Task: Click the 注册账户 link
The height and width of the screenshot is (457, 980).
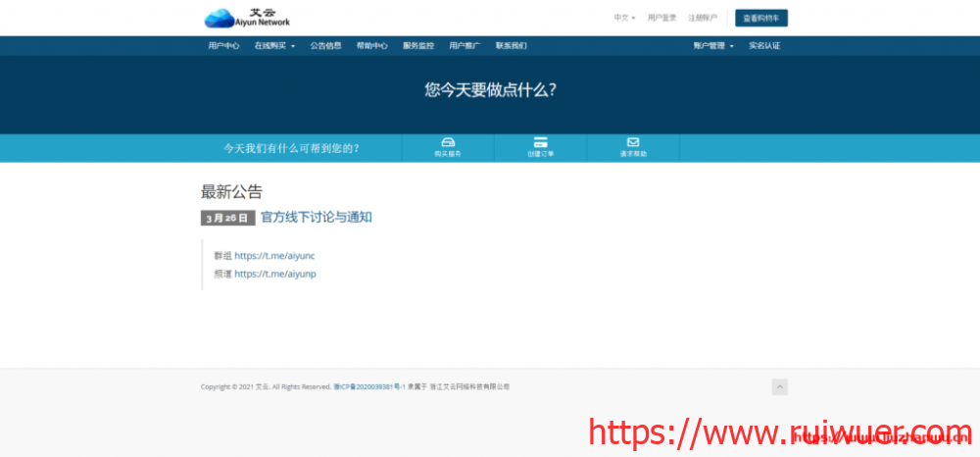Action: 702,18
